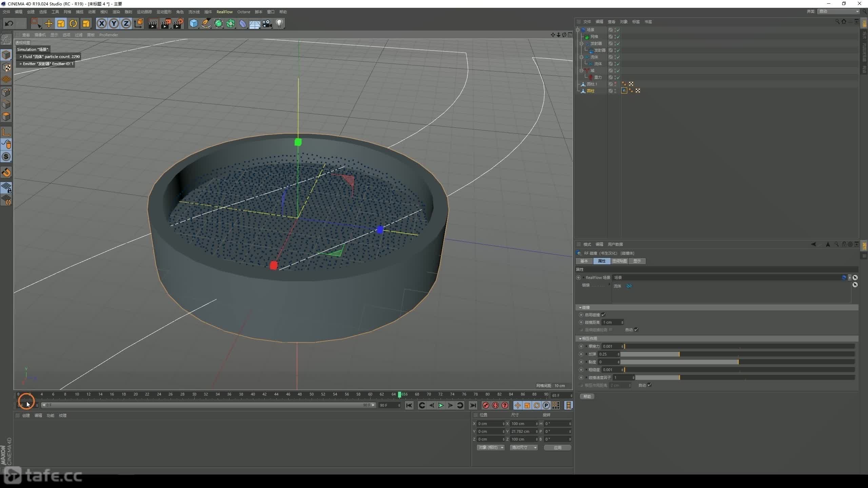Click the animation circle beside 碰撞距离
This screenshot has width=868, height=488.
coord(581,322)
